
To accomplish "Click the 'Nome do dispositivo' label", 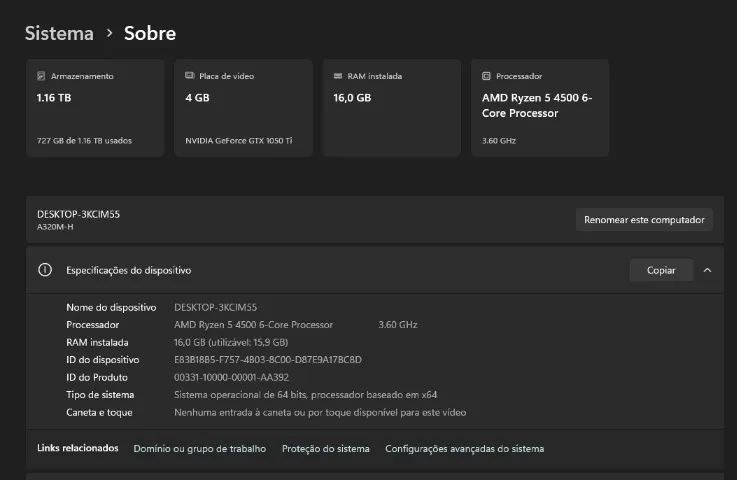I will coord(111,307).
